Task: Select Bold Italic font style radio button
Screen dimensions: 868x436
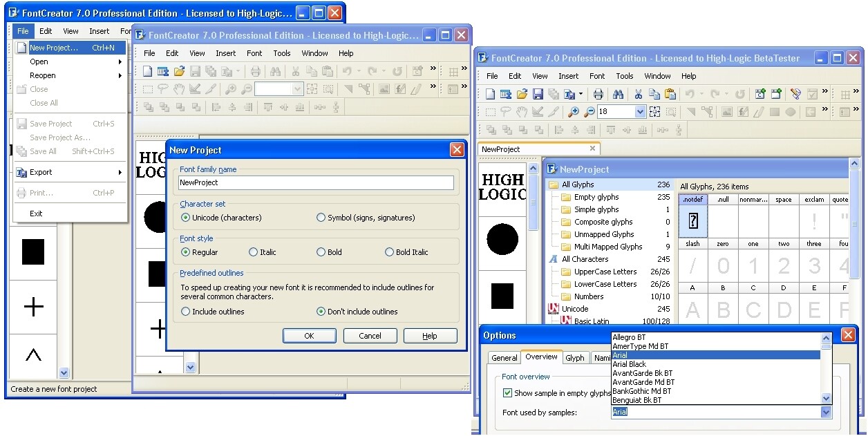Action: (389, 252)
